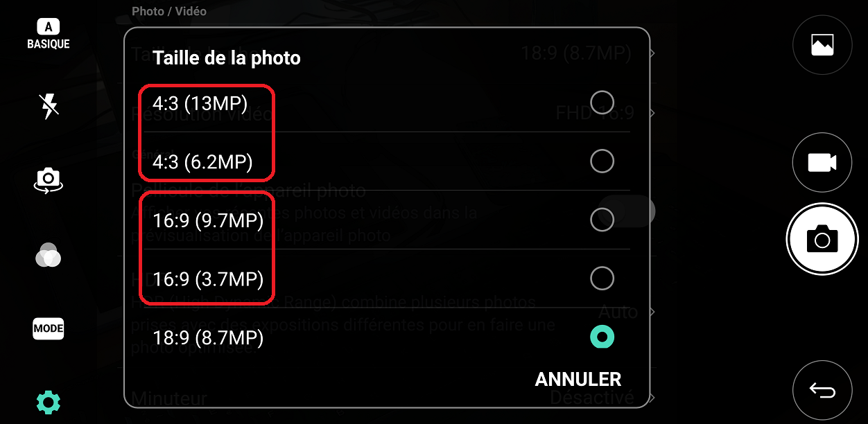Toggle the flash off icon
868x424 pixels.
click(x=49, y=107)
